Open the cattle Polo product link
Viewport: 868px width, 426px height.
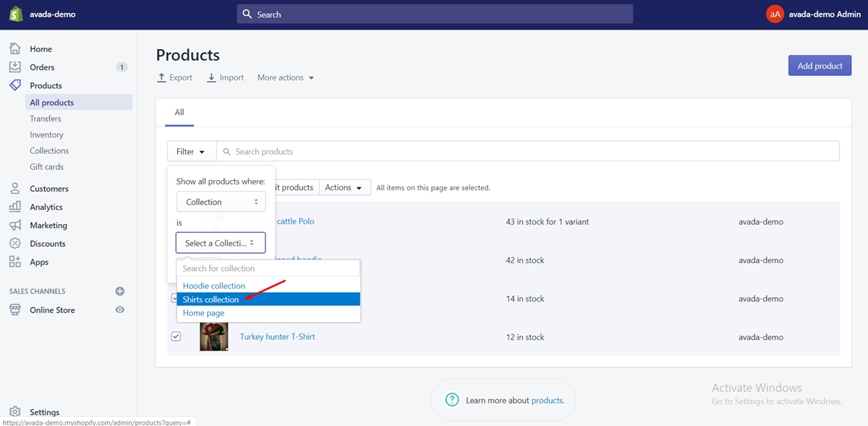click(296, 221)
